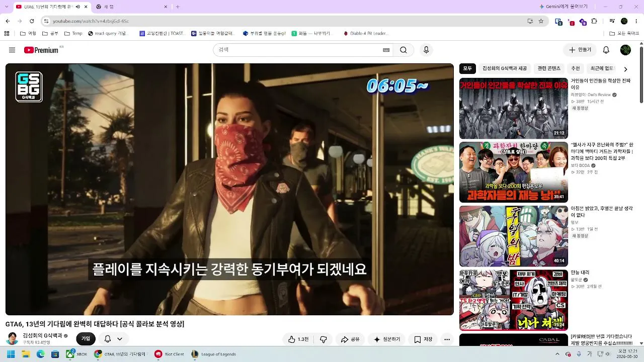Open the on-screen keyboard in search box

(386, 50)
